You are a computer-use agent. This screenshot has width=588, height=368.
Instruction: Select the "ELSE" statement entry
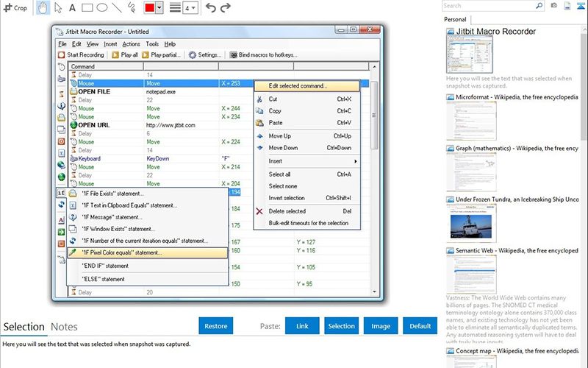148,279
